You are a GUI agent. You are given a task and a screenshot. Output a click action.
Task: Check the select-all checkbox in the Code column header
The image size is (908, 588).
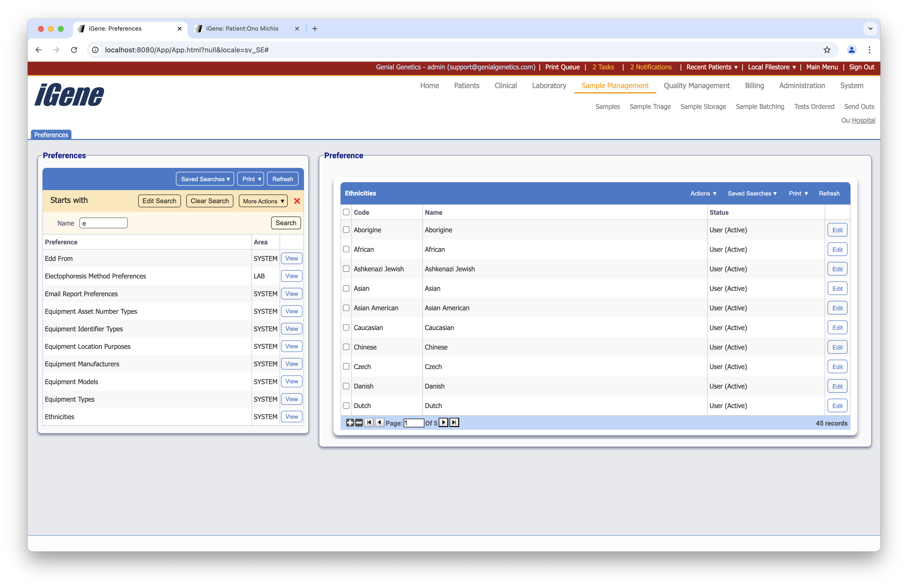coord(346,212)
